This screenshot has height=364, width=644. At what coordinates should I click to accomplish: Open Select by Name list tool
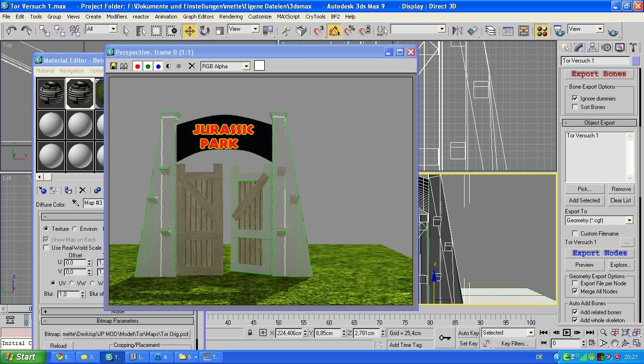tap(141, 31)
